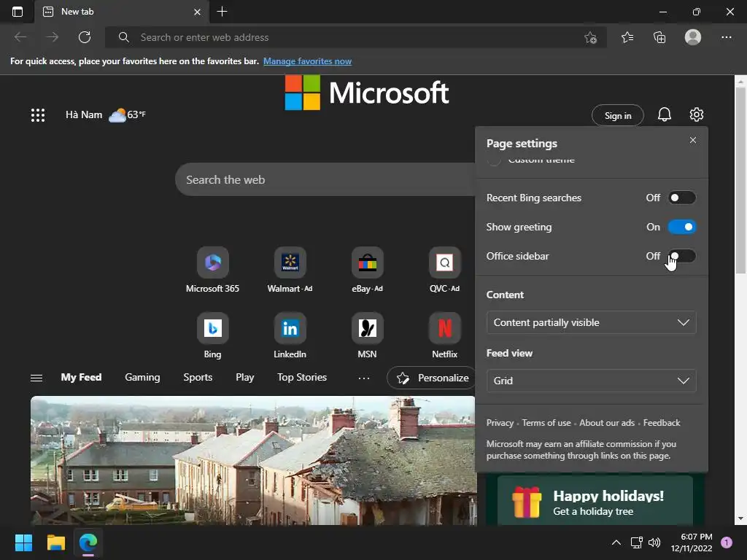Viewport: 747px width, 560px height.
Task: Open the Walmart quick link
Action: pyautogui.click(x=290, y=270)
